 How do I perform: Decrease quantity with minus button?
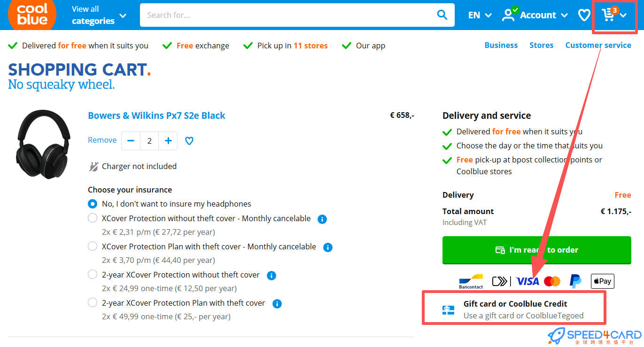131,140
